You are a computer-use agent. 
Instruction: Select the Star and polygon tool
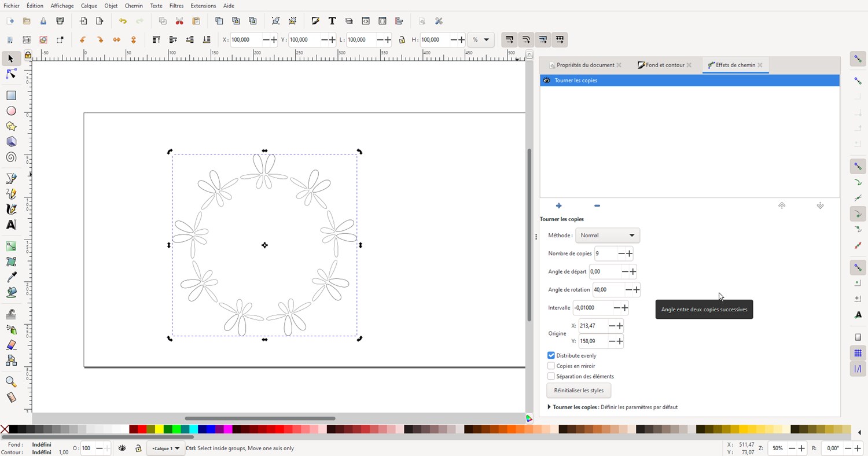[10, 126]
